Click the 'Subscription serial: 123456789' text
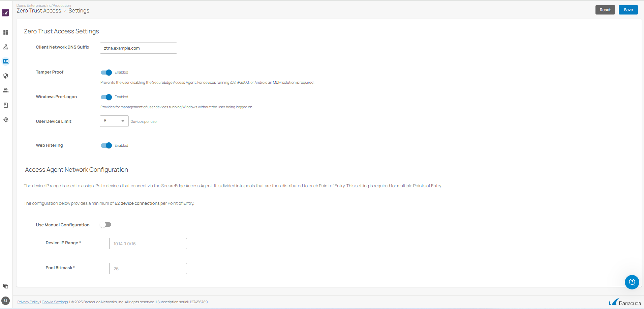Screen dimensions: 644x309 click(182, 302)
